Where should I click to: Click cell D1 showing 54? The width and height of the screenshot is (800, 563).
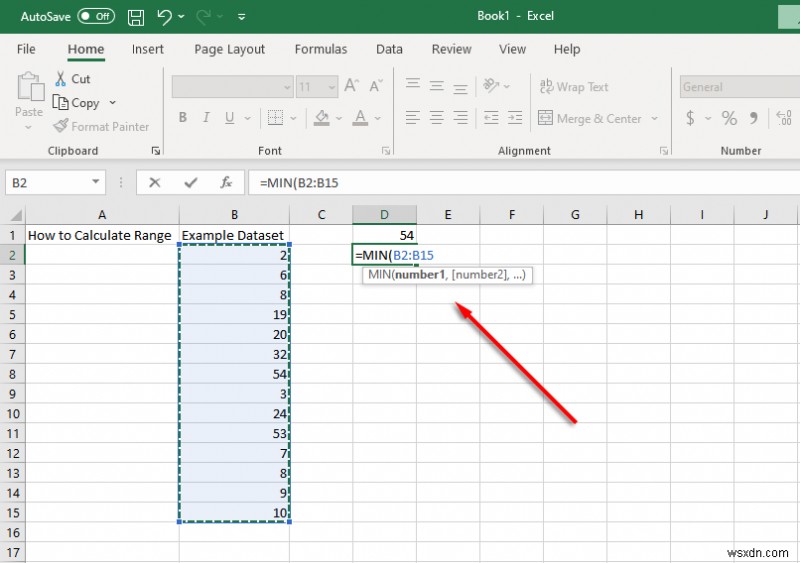click(384, 235)
